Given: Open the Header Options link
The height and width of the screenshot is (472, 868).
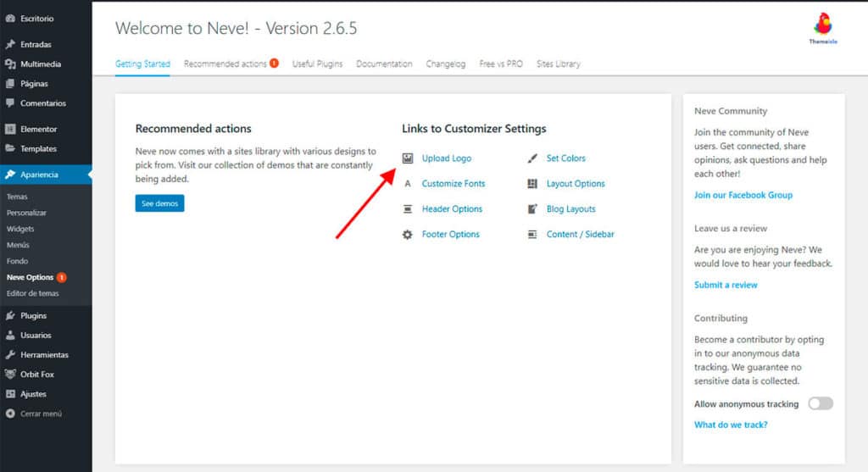Looking at the screenshot, I should (x=452, y=209).
